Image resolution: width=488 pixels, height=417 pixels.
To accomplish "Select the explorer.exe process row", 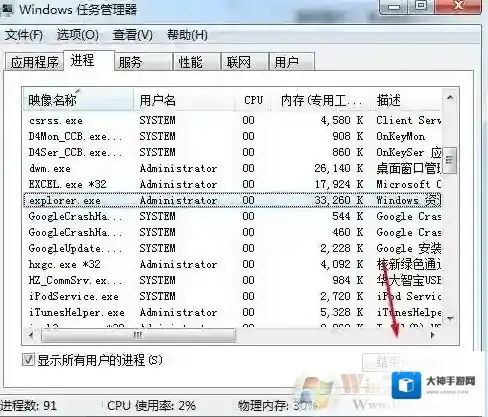I will pos(233,200).
